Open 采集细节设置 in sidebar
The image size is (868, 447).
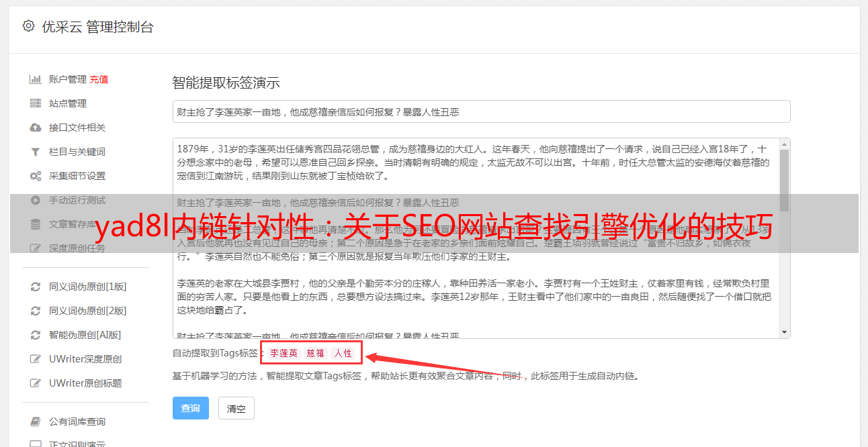(x=77, y=176)
